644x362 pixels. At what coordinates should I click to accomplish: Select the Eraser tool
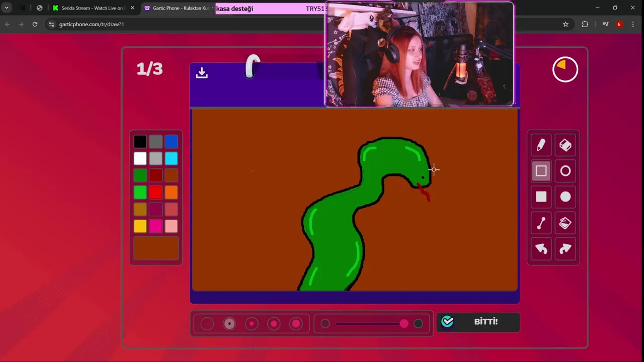click(566, 145)
